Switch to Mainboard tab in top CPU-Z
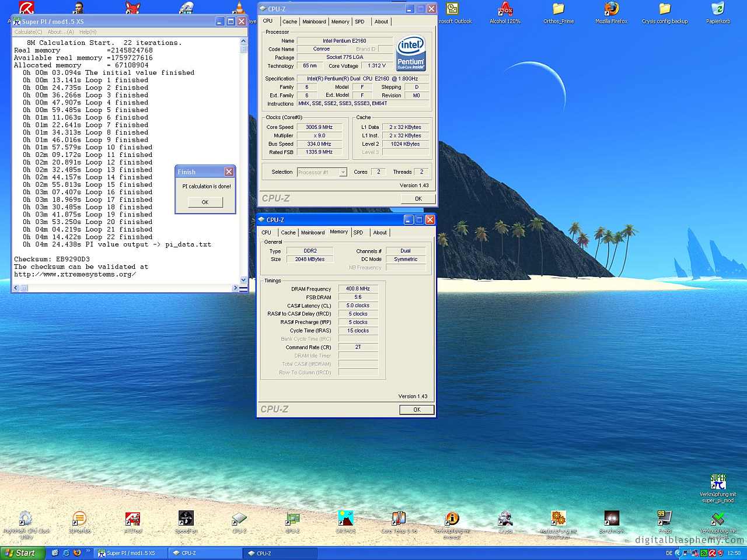The width and height of the screenshot is (747, 560). (314, 22)
